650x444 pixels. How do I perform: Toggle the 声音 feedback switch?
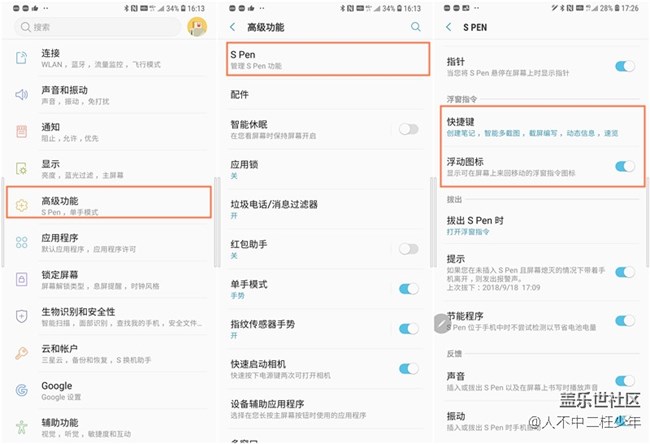tap(625, 381)
